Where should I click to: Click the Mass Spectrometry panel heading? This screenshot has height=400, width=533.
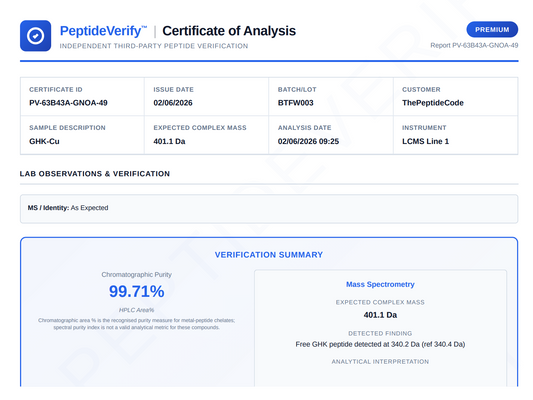[380, 284]
